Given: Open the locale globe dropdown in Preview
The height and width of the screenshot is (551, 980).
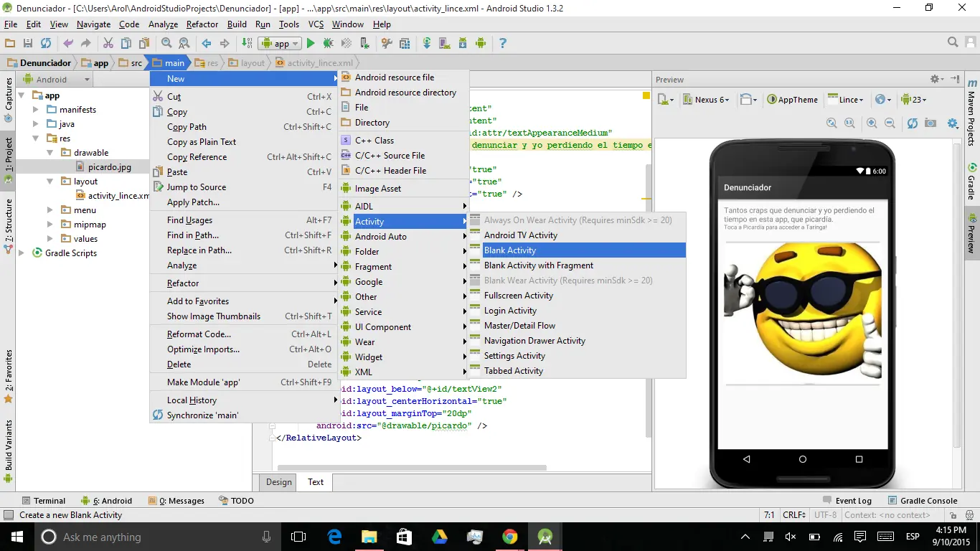Looking at the screenshot, I should coord(884,100).
